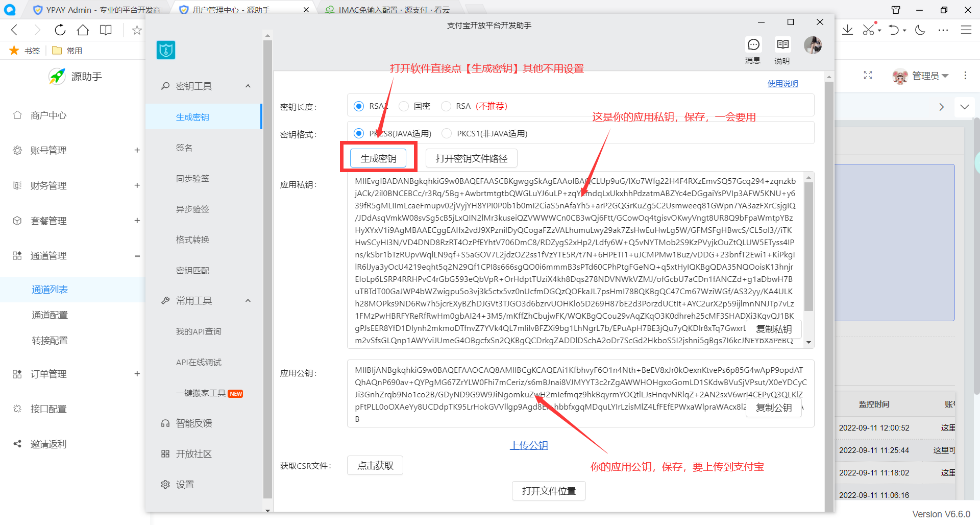Viewport: 980px width, 525px height.
Task: Select 生成密钥 in sidebar
Action: [x=204, y=117]
